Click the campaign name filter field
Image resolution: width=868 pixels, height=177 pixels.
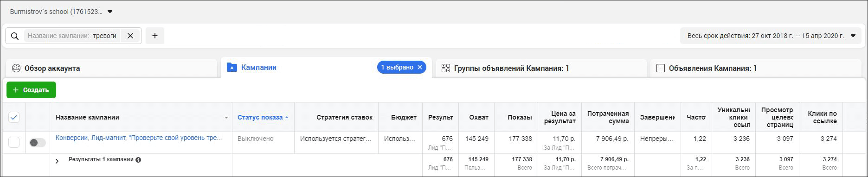(72, 36)
